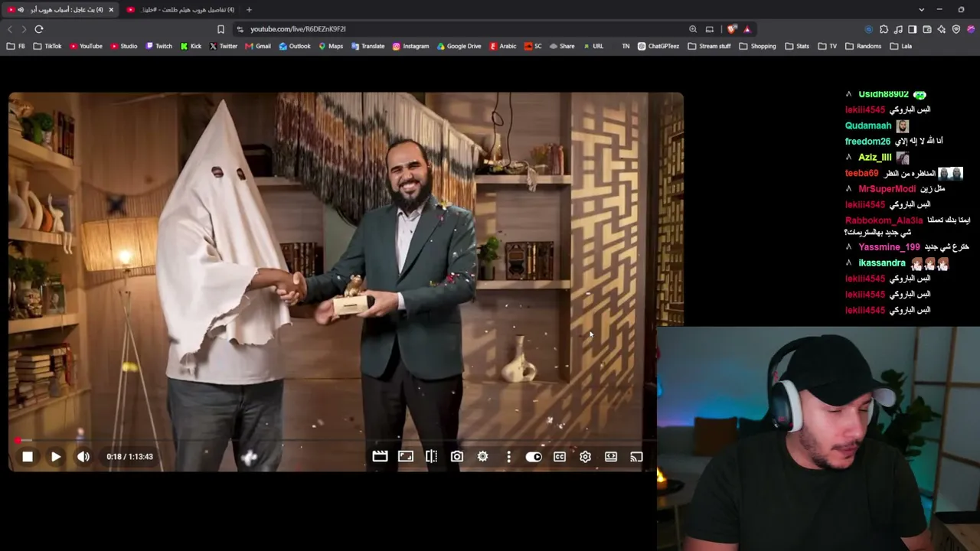Screen dimensions: 980x551
Task: Open the YouTube bookmark
Action: (x=86, y=46)
